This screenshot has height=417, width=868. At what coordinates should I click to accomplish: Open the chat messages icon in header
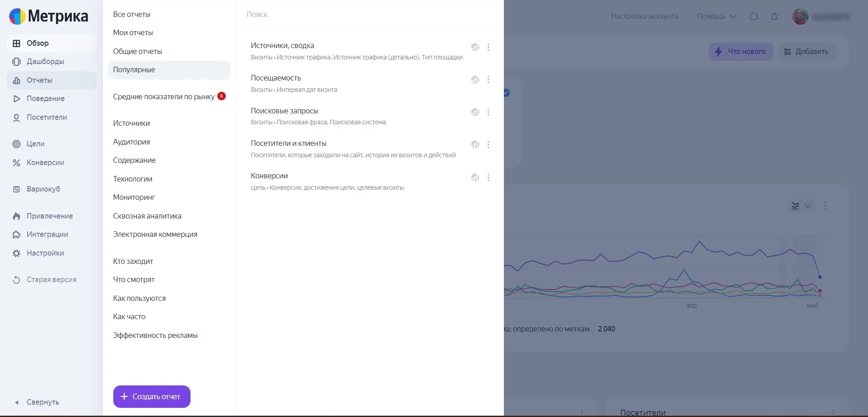click(754, 16)
